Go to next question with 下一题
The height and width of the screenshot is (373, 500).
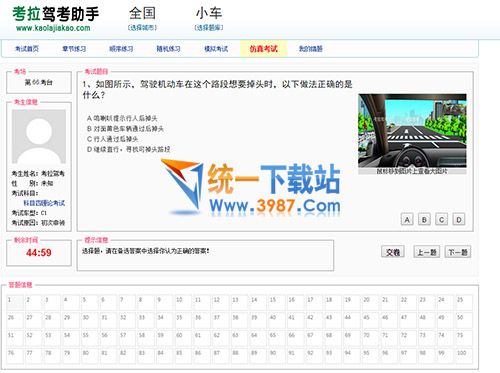pyautogui.click(x=458, y=252)
